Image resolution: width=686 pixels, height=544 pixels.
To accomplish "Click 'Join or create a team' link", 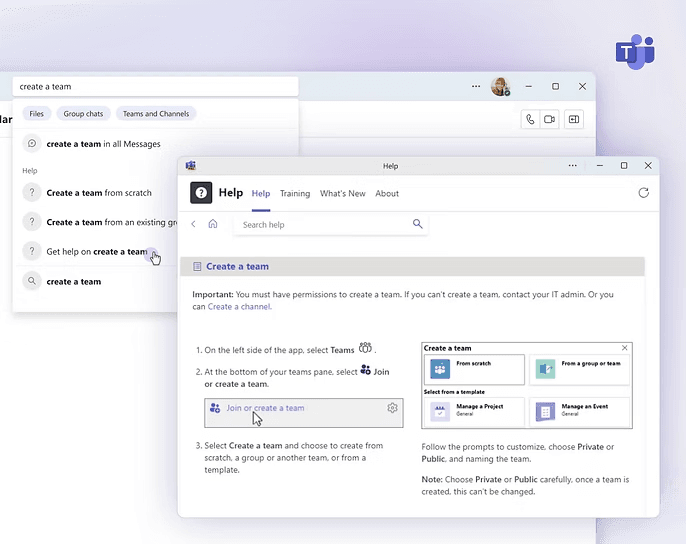I will pos(265,408).
